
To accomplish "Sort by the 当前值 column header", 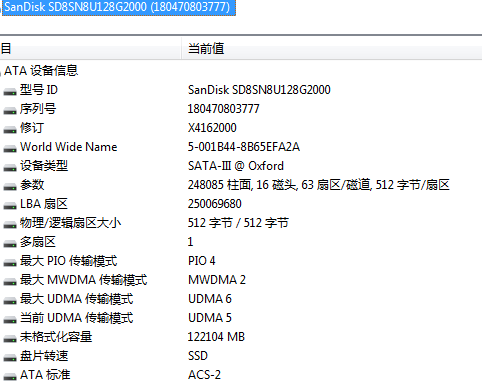I will (x=332, y=49).
